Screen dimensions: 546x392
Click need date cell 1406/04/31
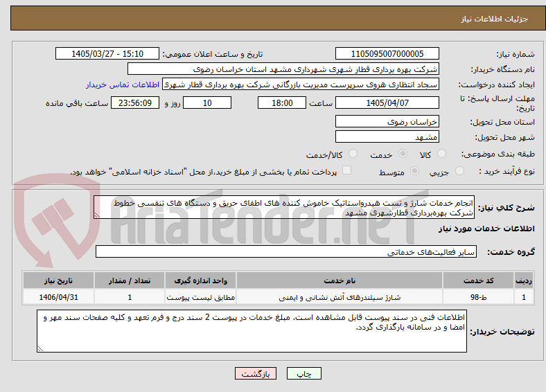(58, 297)
